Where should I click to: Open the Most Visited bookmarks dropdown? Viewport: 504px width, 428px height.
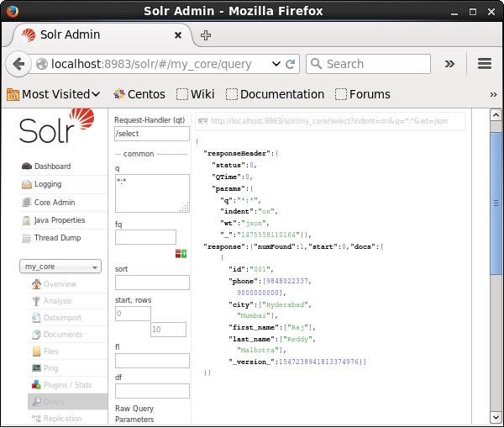point(54,94)
